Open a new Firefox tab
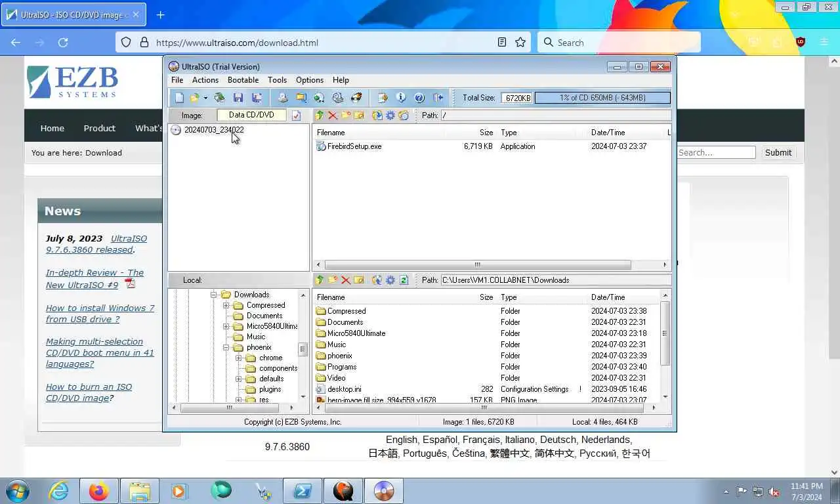Image resolution: width=840 pixels, height=504 pixels. click(x=161, y=14)
